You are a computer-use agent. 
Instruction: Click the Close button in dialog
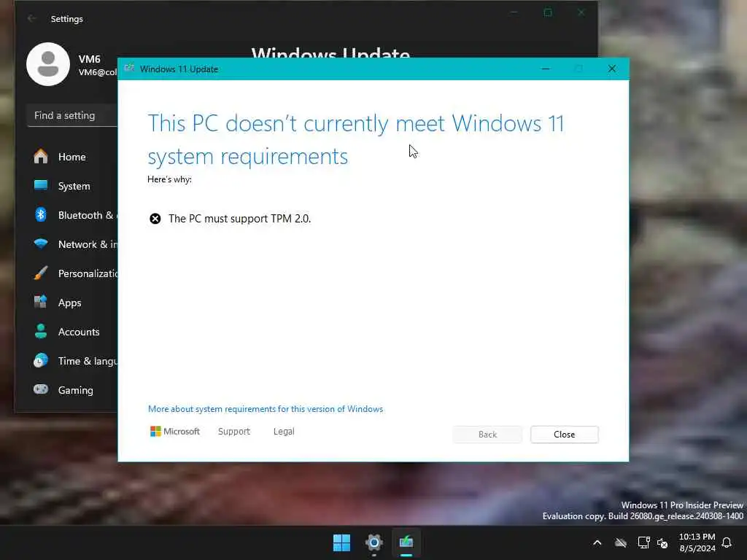(x=565, y=435)
